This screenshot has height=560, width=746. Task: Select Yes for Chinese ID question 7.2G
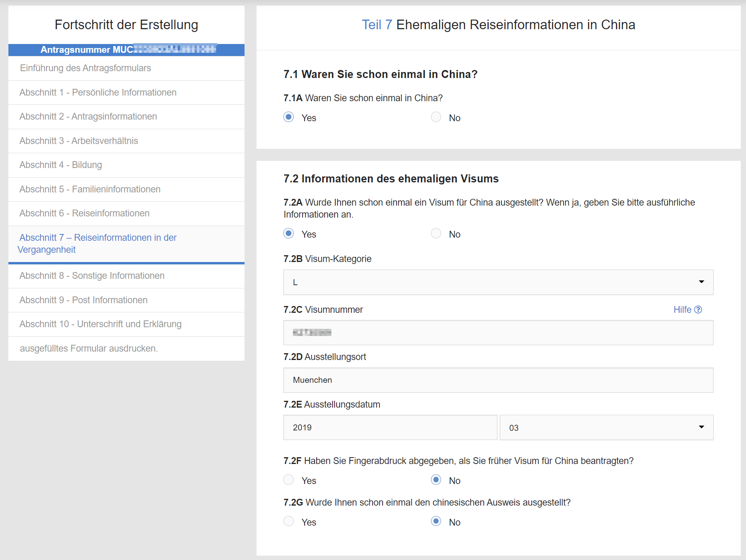tap(289, 522)
